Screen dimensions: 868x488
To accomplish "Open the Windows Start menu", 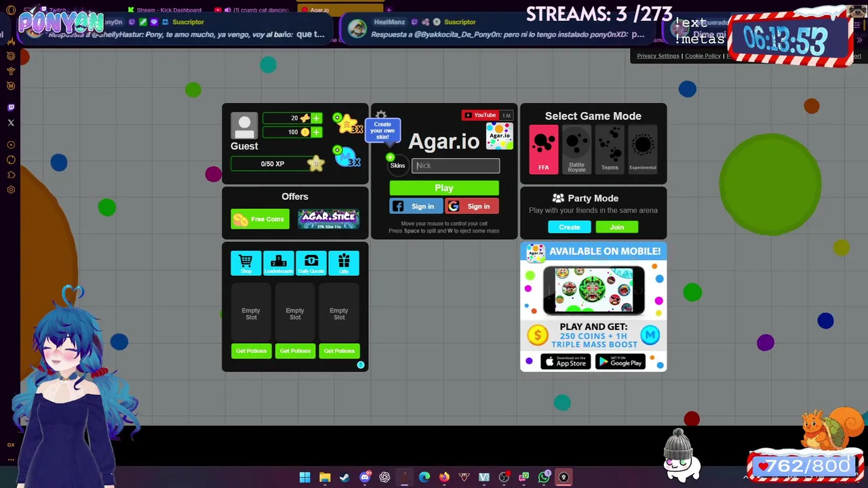I will coord(305,477).
